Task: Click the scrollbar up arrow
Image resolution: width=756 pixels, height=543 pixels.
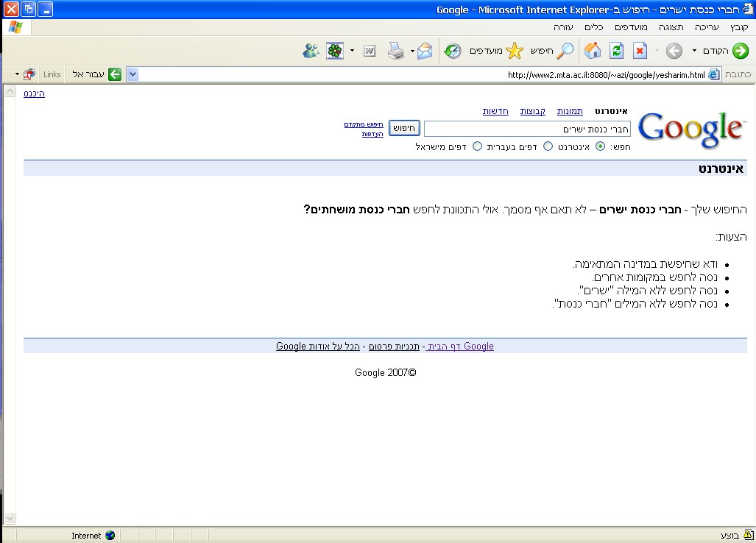Action: 10,91
